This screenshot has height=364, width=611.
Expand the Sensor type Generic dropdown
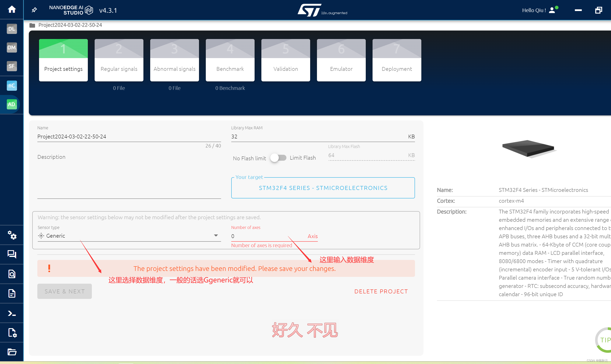pyautogui.click(x=129, y=236)
